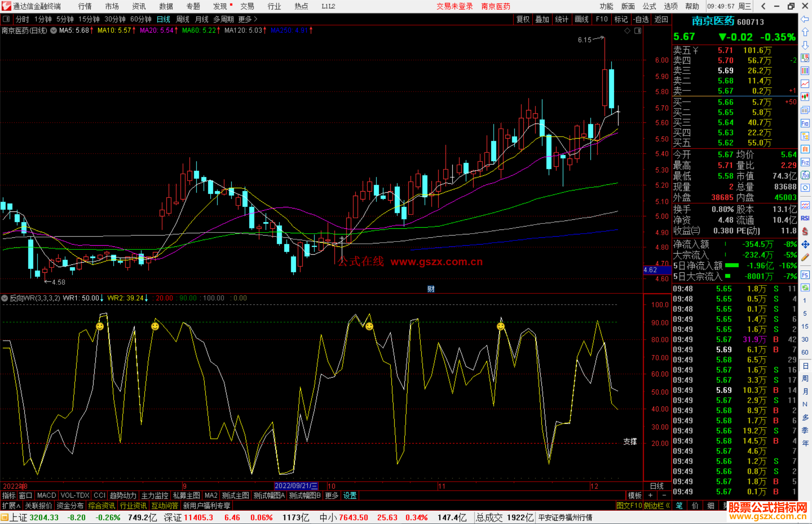Toggle the panel layout icon at chart top-right
812x524 pixels.
coord(638,31)
